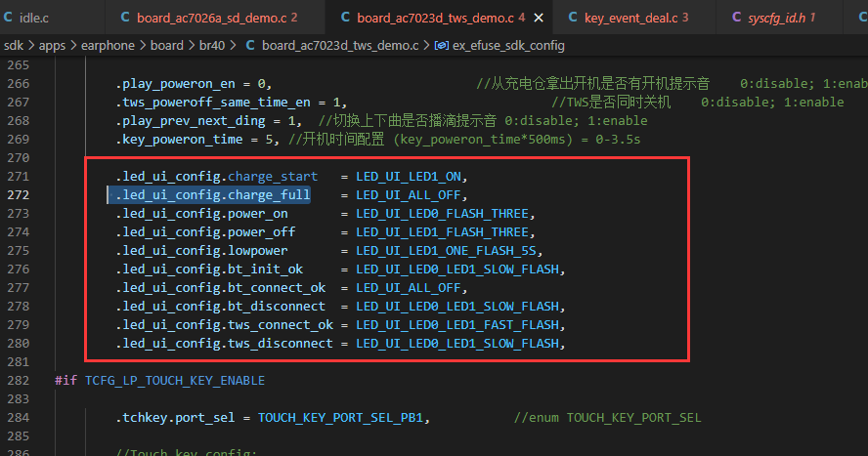Expand the apps breadcrumb folder
868x456 pixels.
(52, 45)
